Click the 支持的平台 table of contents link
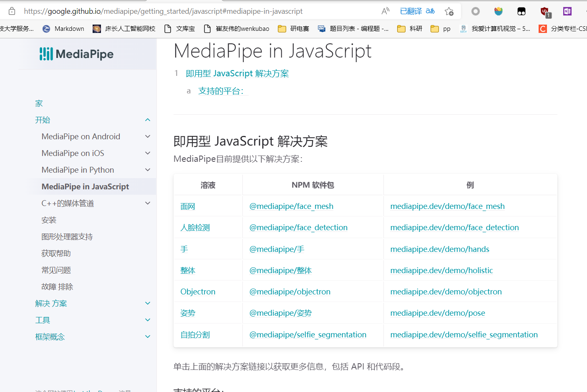The image size is (587, 392). point(221,91)
